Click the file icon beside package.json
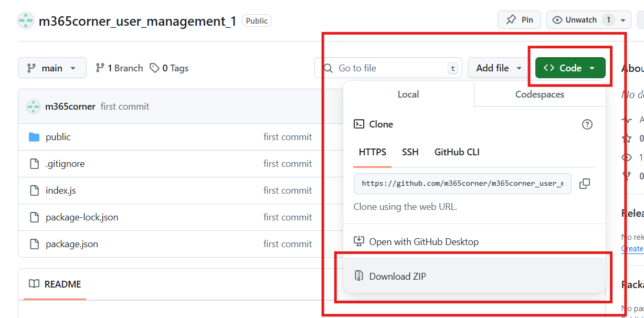The width and height of the screenshot is (644, 318). click(x=34, y=244)
